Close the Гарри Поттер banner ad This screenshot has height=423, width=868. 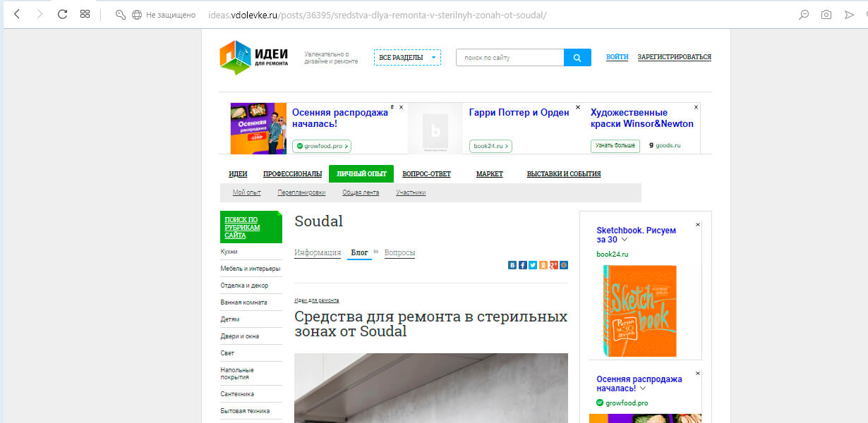click(x=578, y=107)
